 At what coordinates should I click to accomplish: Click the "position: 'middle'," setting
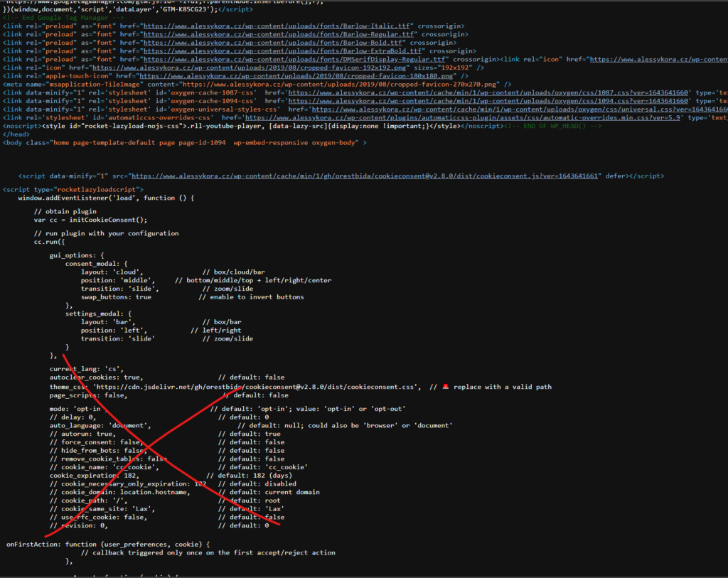[x=118, y=280]
